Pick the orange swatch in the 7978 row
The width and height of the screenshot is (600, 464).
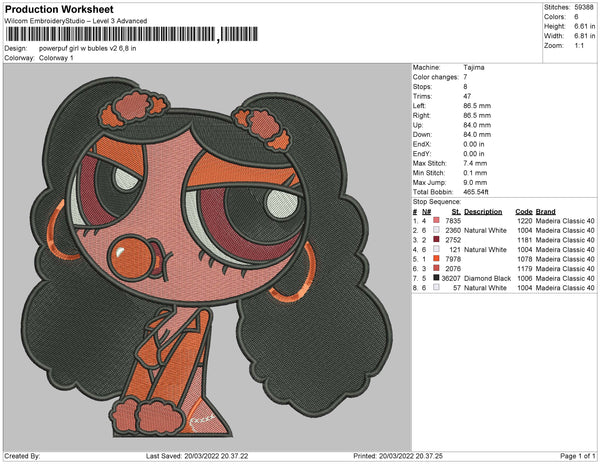click(436, 259)
